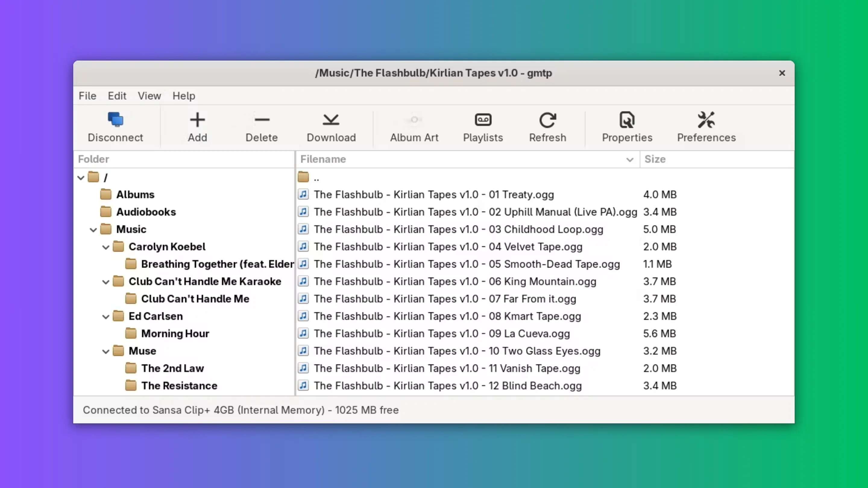Click the audio icon of 09 La Cueva
This screenshot has height=488, width=868.
(x=303, y=333)
